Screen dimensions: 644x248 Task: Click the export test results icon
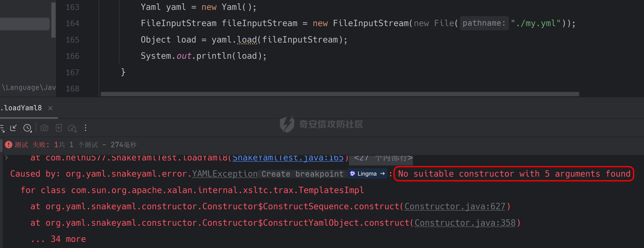[x=59, y=128]
